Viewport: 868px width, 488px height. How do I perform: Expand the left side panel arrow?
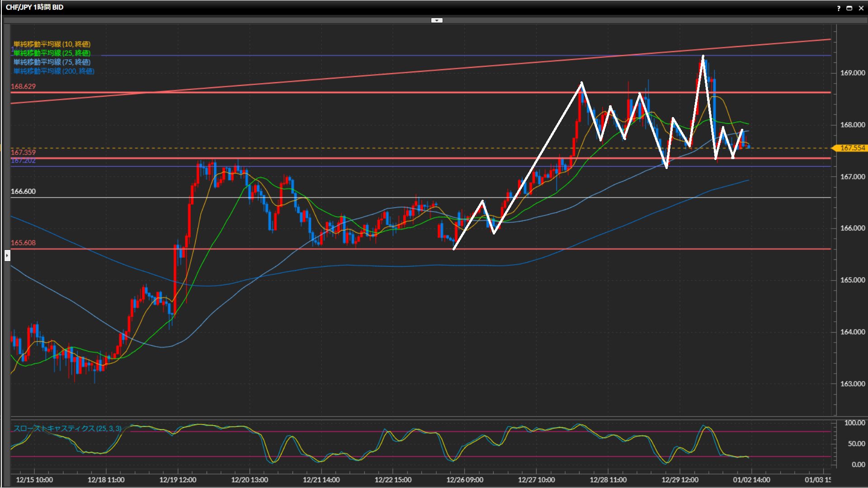pyautogui.click(x=7, y=256)
